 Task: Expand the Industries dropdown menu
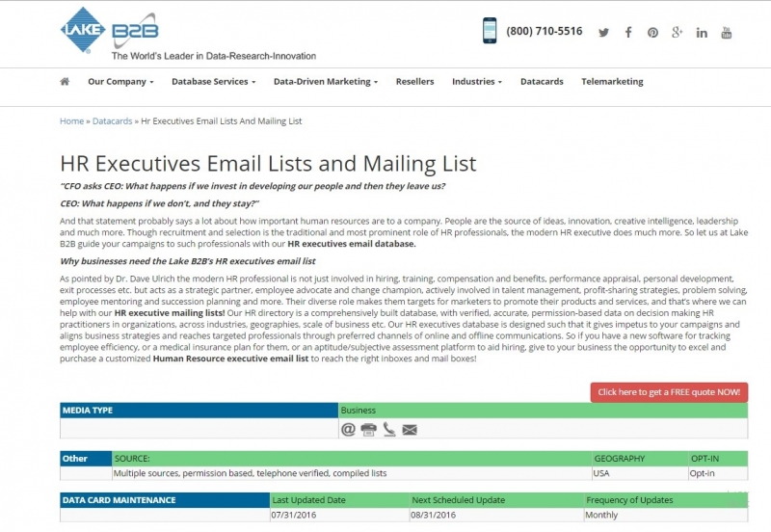click(x=477, y=82)
